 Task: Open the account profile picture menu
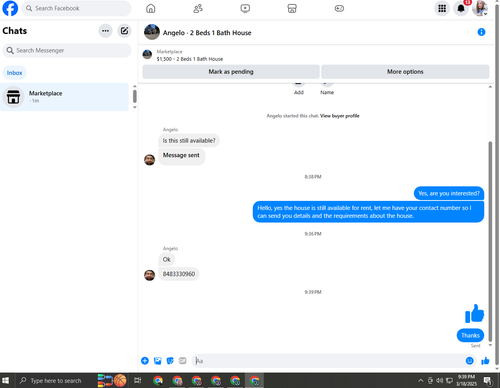pos(480,8)
